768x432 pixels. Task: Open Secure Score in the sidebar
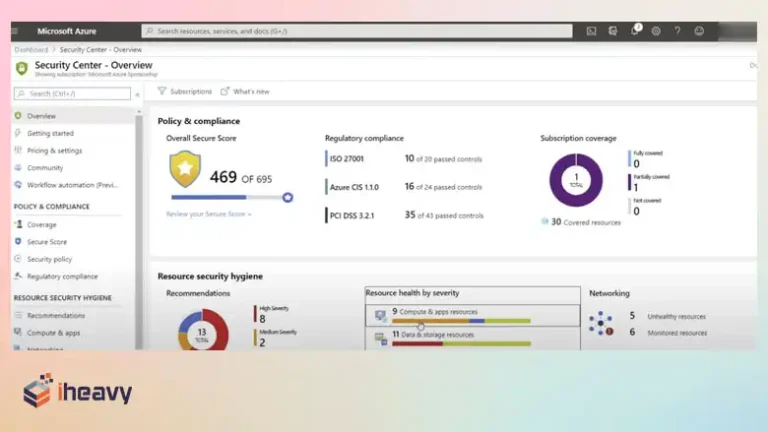click(47, 242)
